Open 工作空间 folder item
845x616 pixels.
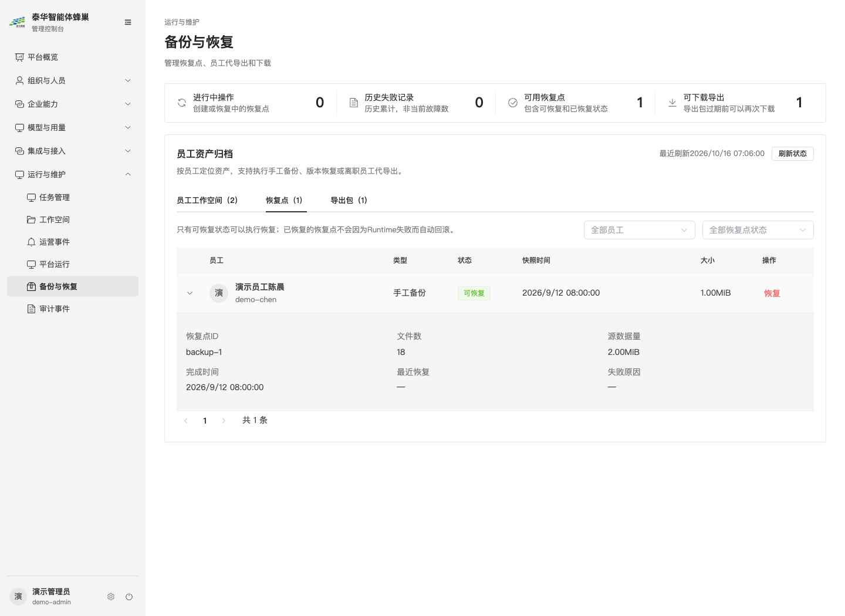click(x=73, y=219)
